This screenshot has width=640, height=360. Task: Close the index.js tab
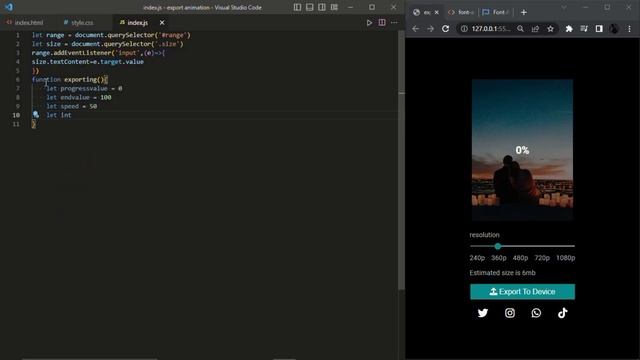[162, 22]
